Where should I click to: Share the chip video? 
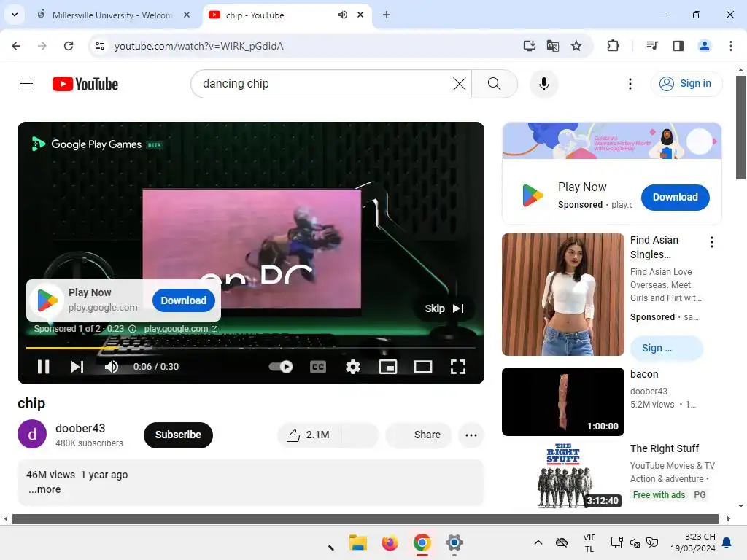click(419, 435)
